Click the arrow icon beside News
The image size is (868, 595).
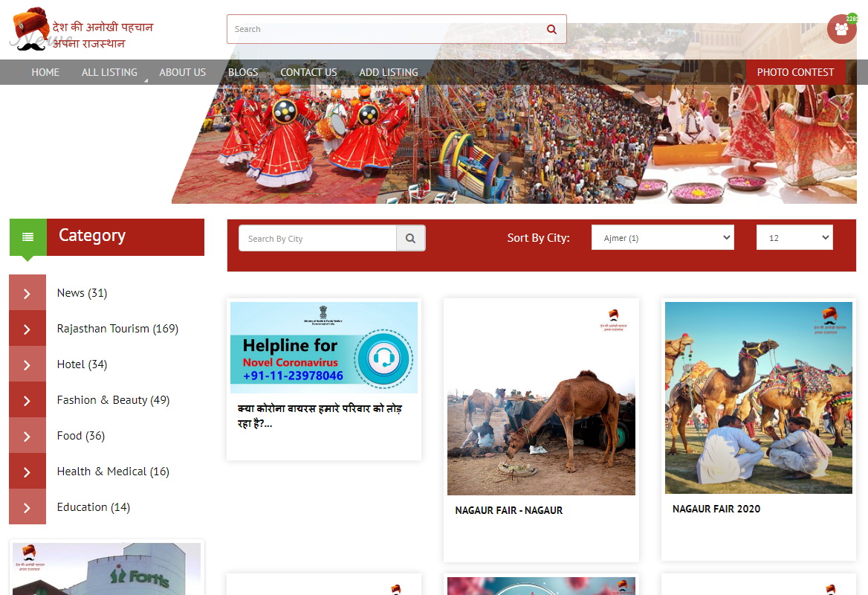[27, 293]
